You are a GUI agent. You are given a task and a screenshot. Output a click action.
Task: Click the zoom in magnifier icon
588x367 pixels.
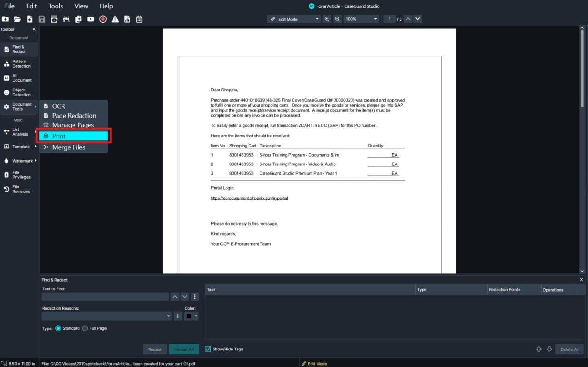tap(327, 19)
